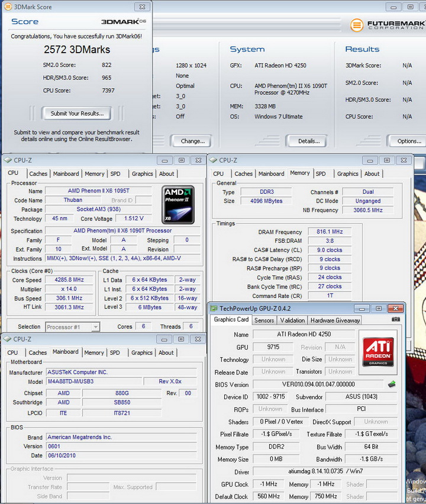
Task: Click the GPU-Z title bar icon
Action: click(214, 308)
